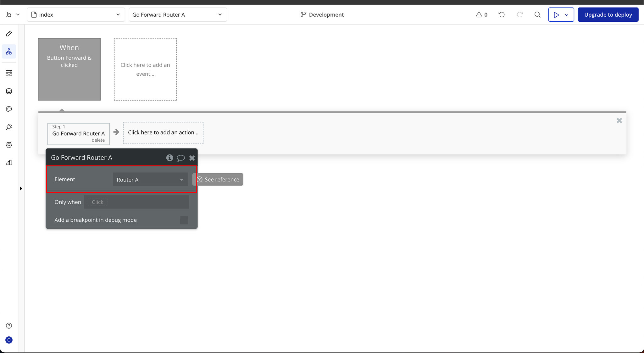The height and width of the screenshot is (353, 644).
Task: Open the Router A element dropdown
Action: click(150, 180)
